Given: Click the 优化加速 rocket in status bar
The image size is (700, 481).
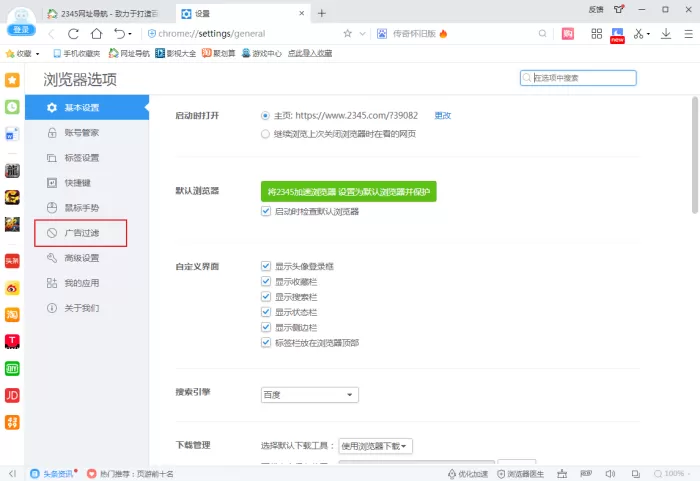Looking at the screenshot, I should pos(467,474).
